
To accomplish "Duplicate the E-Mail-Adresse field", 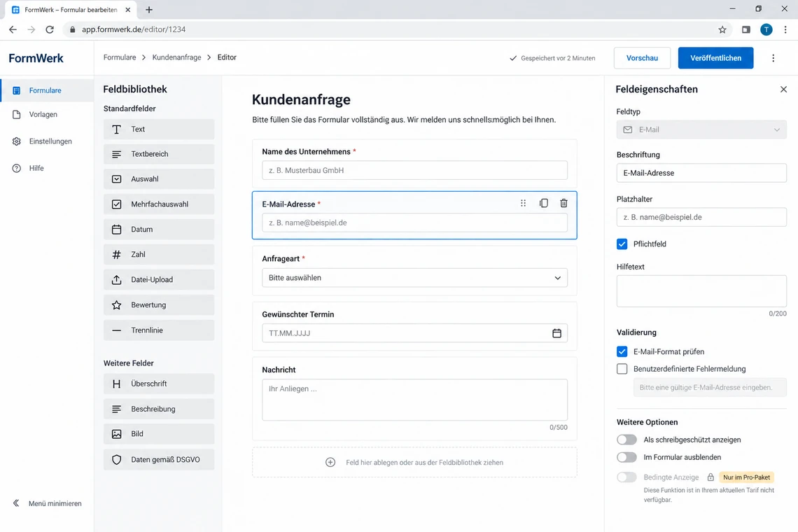I will (x=543, y=203).
